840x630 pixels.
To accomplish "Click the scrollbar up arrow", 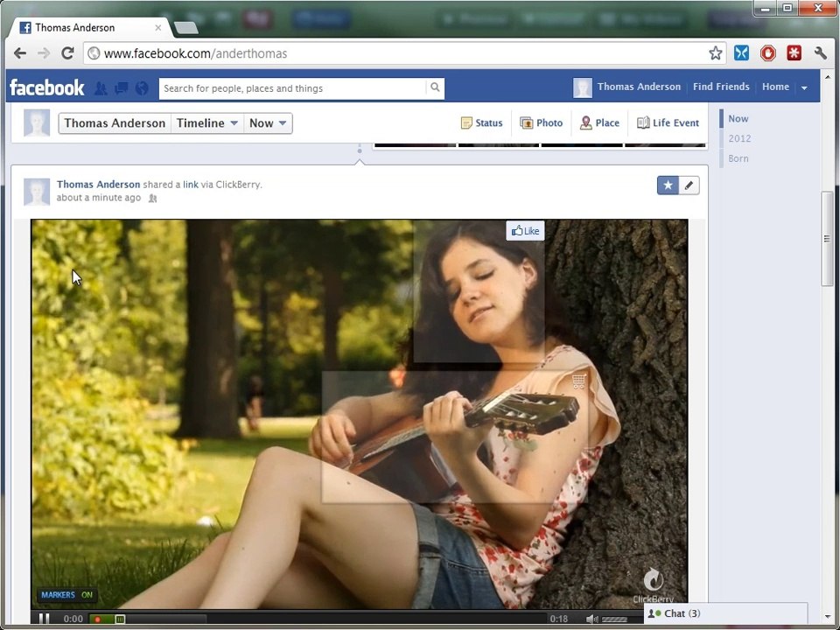I will click(827, 77).
